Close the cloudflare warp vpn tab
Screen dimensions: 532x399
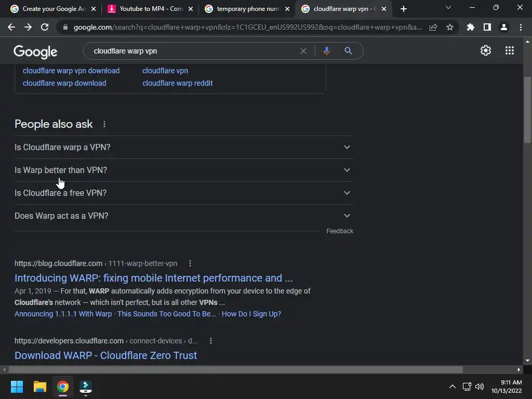coord(384,9)
